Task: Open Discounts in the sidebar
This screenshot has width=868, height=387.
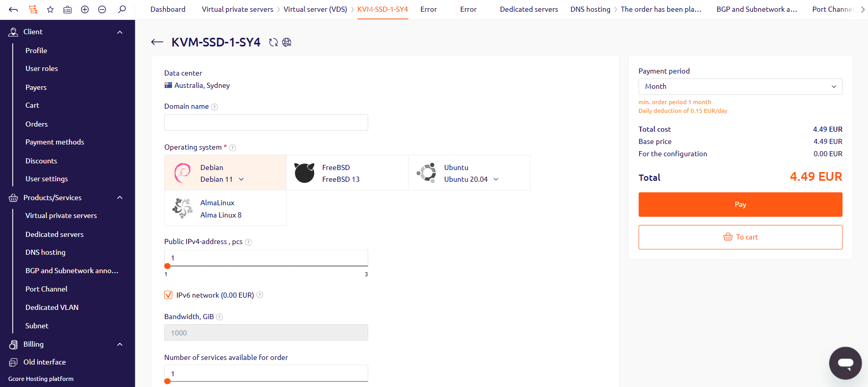Action: [41, 161]
